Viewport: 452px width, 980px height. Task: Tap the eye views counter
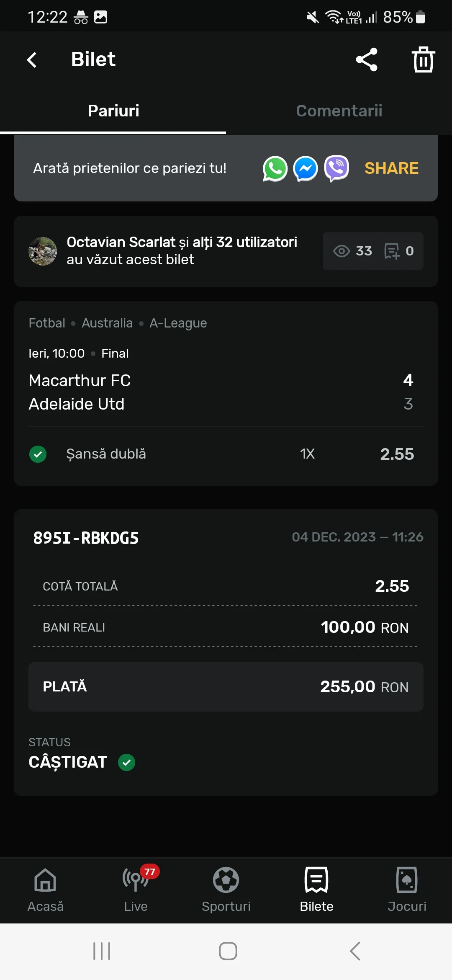[352, 251]
